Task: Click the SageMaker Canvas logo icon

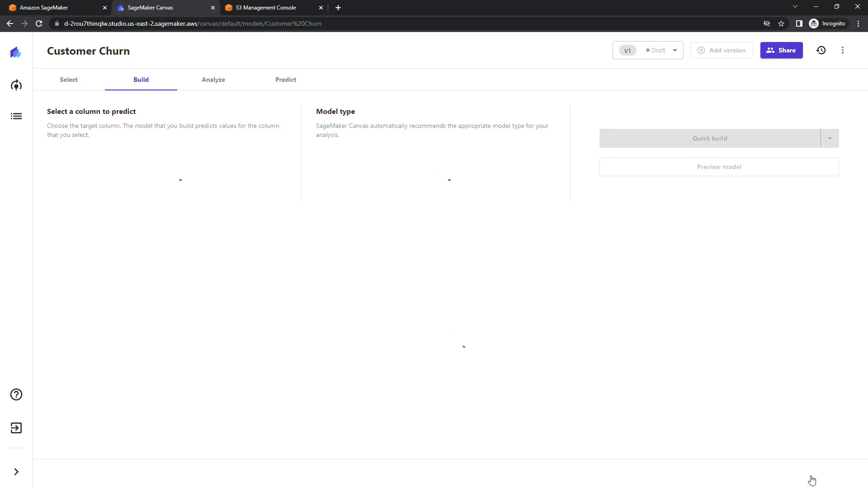Action: (x=16, y=52)
